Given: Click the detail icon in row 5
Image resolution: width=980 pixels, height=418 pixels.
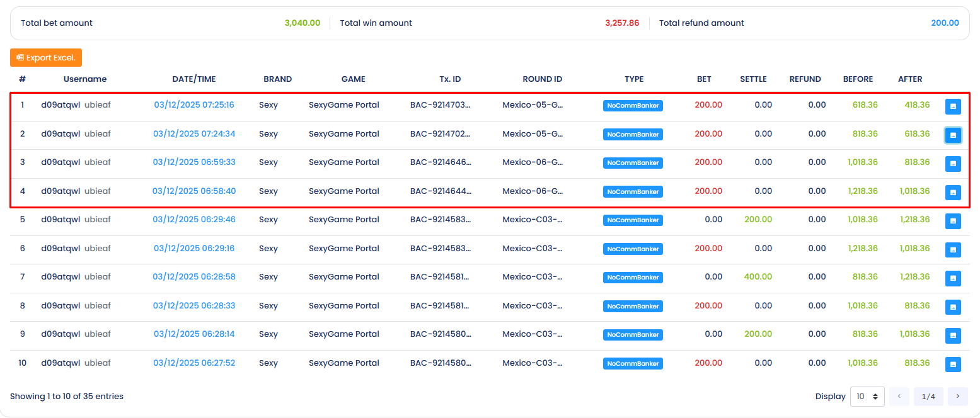Looking at the screenshot, I should [x=953, y=221].
